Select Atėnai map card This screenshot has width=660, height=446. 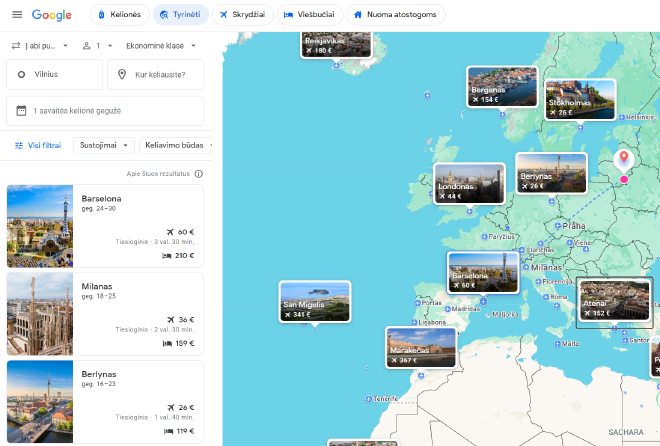click(615, 300)
